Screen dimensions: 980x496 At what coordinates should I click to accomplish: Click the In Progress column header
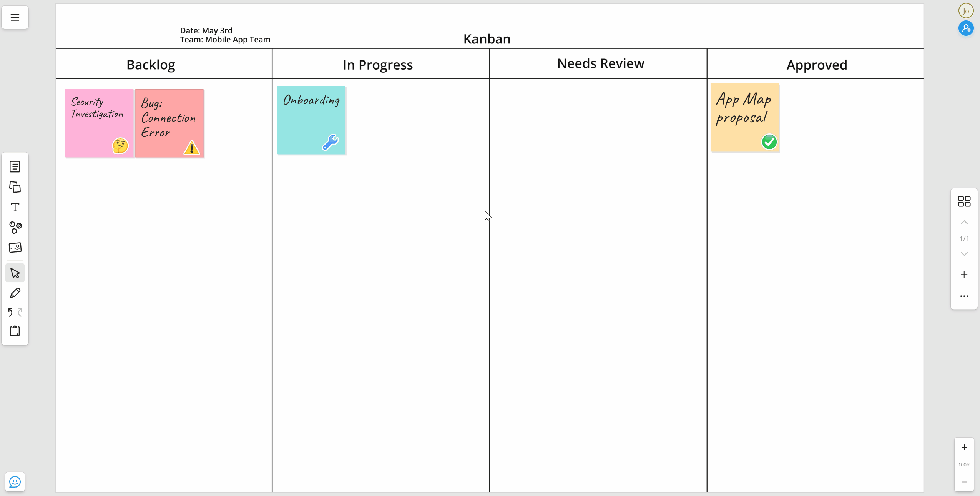pyautogui.click(x=377, y=64)
